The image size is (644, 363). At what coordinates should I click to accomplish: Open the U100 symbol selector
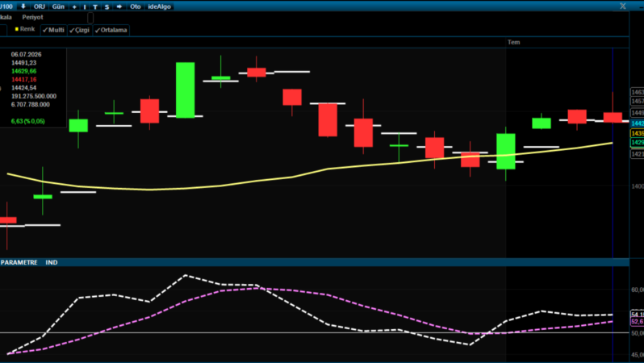pos(6,6)
